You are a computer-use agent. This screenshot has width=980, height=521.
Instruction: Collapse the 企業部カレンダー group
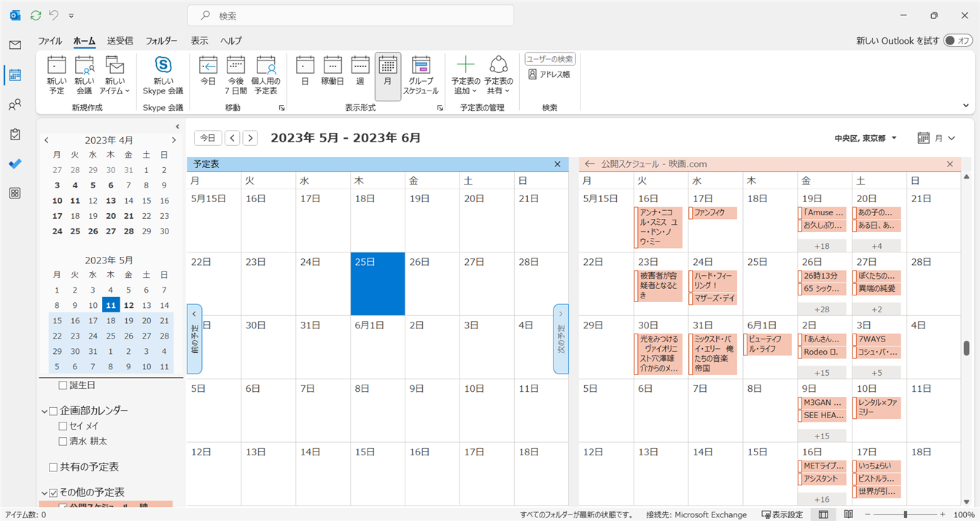point(44,412)
